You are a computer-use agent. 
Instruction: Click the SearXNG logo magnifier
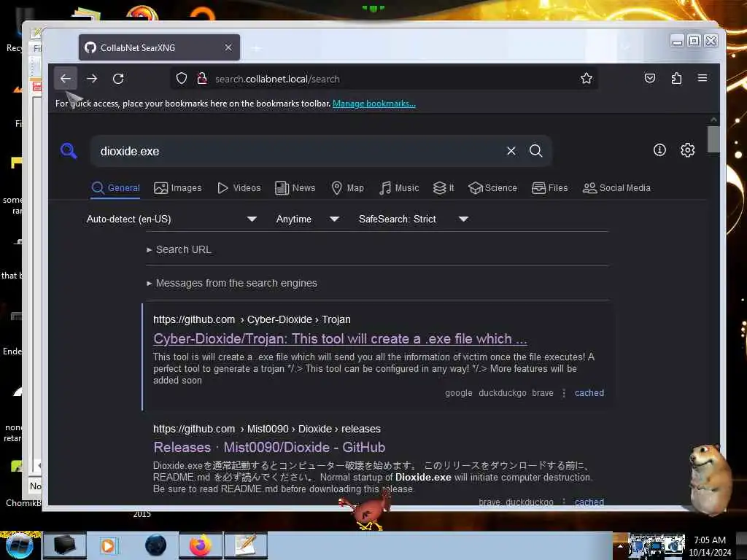(x=69, y=151)
